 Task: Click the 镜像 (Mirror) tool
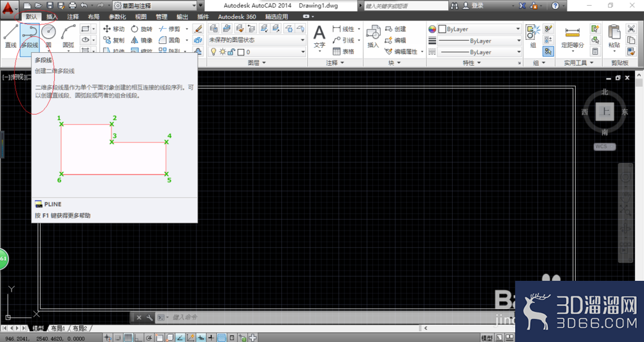point(142,40)
